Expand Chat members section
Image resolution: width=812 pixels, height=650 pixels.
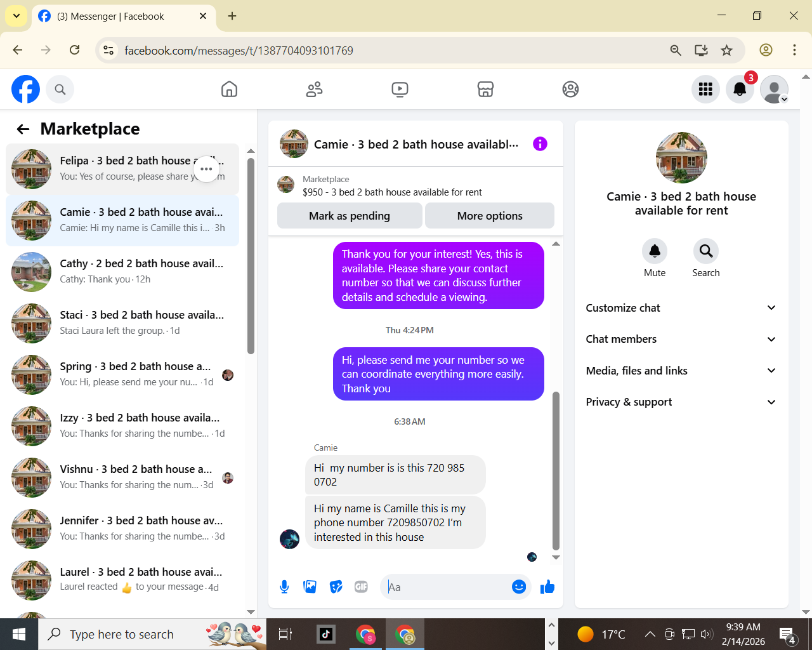(x=681, y=339)
